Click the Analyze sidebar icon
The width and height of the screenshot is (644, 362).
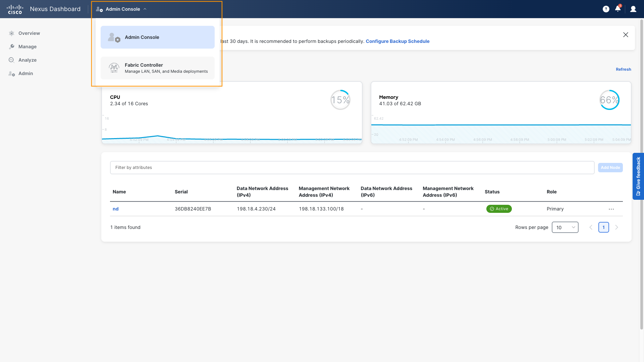pos(11,60)
